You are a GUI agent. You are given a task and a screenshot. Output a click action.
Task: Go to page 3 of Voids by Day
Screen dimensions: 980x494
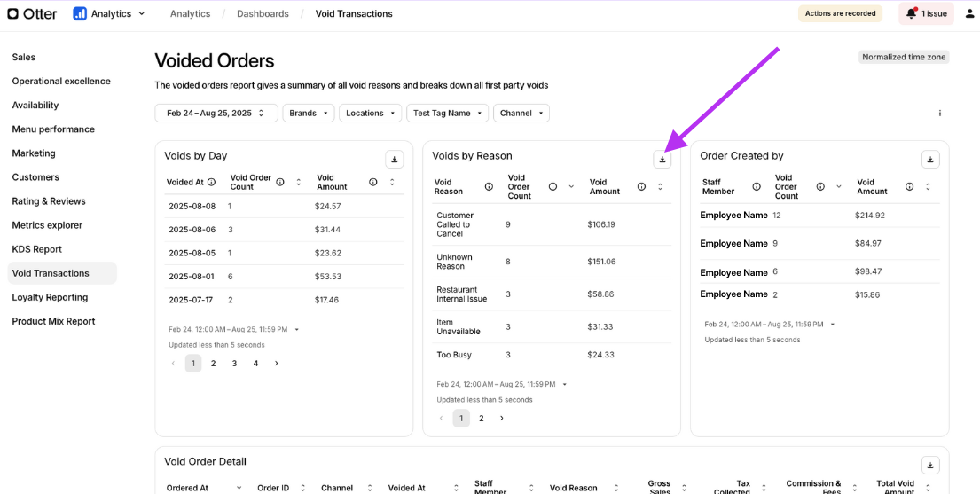tap(234, 364)
